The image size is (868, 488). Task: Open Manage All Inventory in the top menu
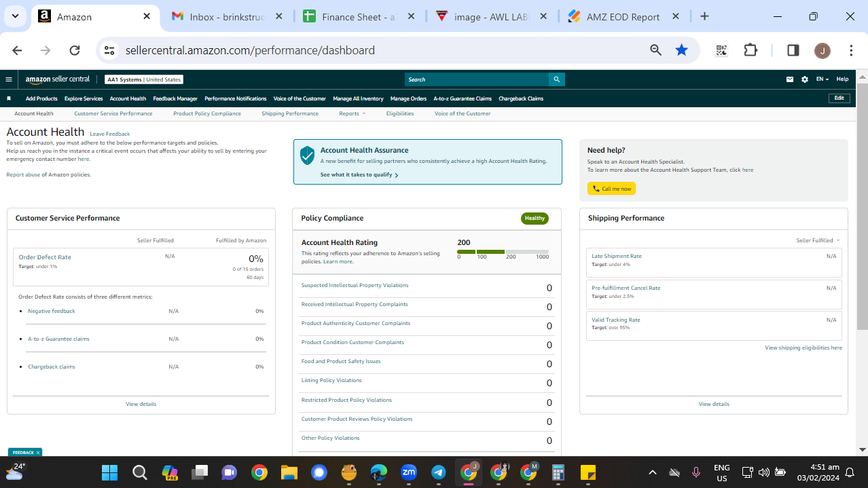358,98
